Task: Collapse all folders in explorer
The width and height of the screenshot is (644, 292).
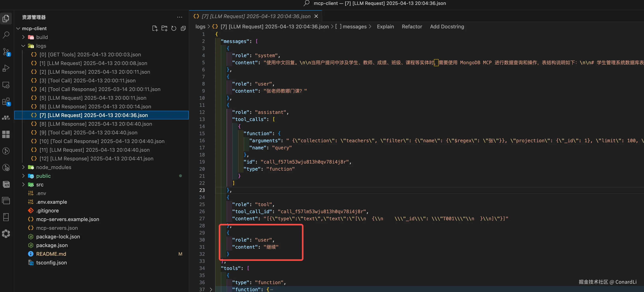Action: (x=183, y=29)
